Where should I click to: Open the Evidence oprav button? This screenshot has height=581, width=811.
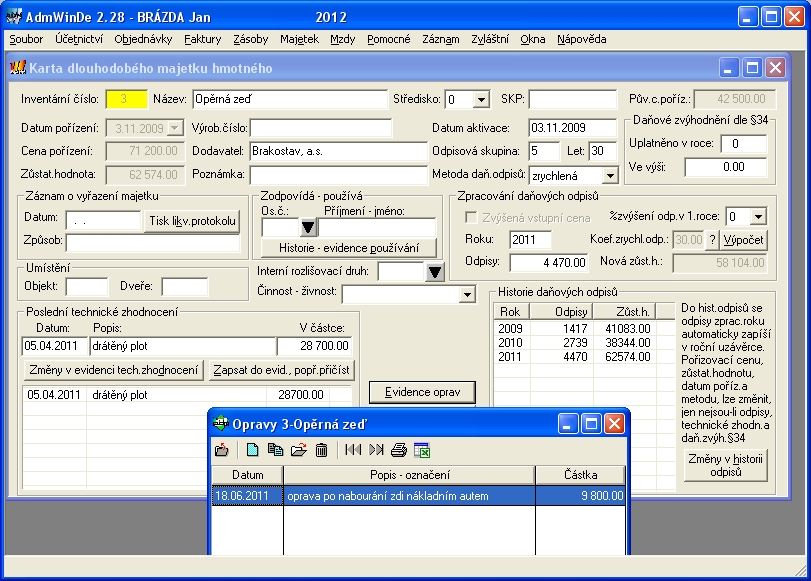tap(422, 392)
